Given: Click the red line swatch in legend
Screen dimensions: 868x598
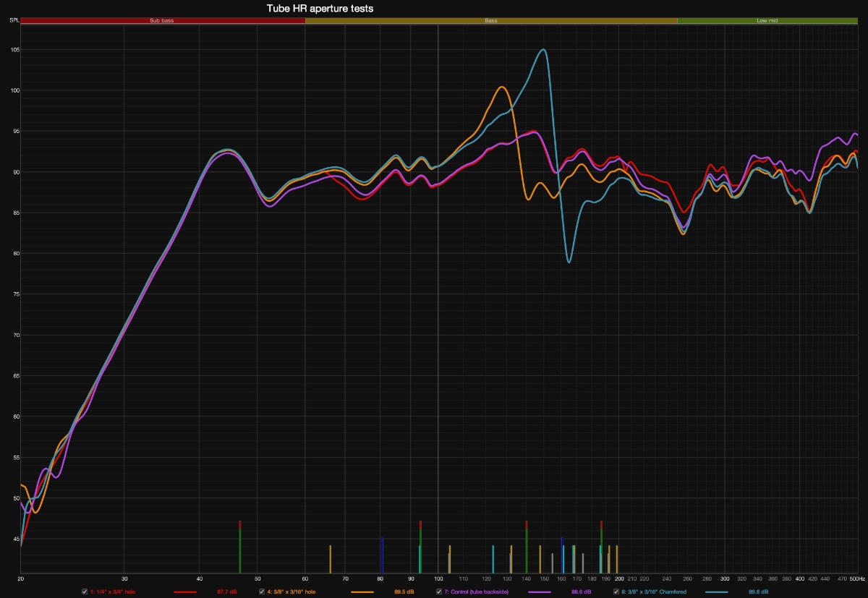Looking at the screenshot, I should pos(185,591).
